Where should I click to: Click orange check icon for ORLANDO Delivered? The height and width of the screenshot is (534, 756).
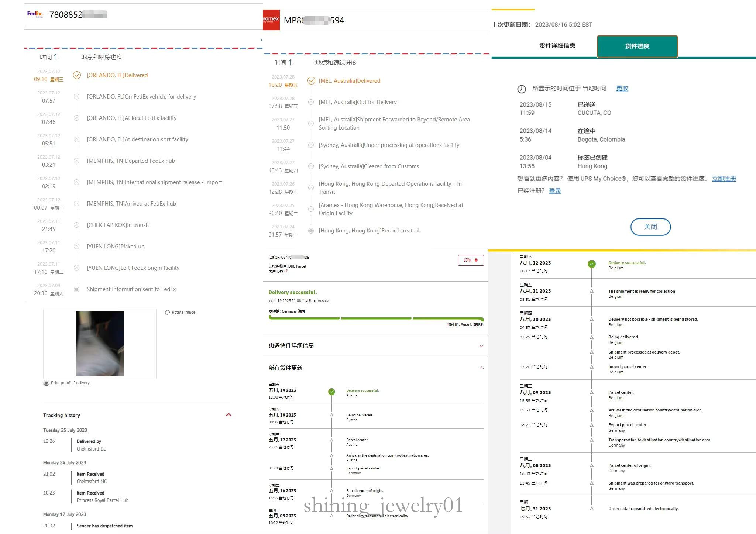pos(77,75)
